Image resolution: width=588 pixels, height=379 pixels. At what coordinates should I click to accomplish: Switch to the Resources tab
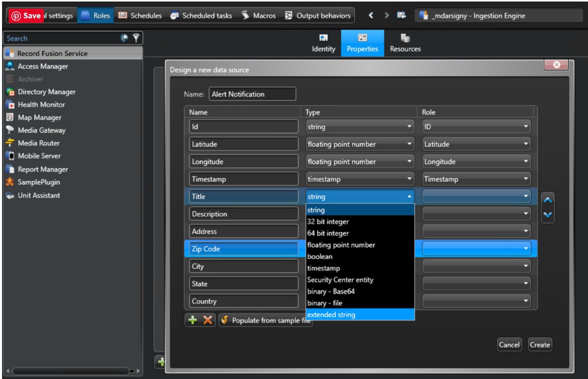pos(405,43)
